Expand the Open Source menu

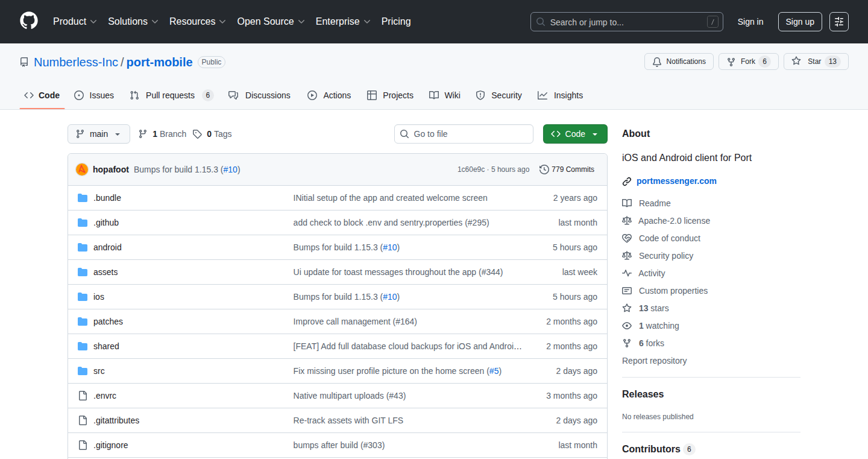(x=271, y=21)
